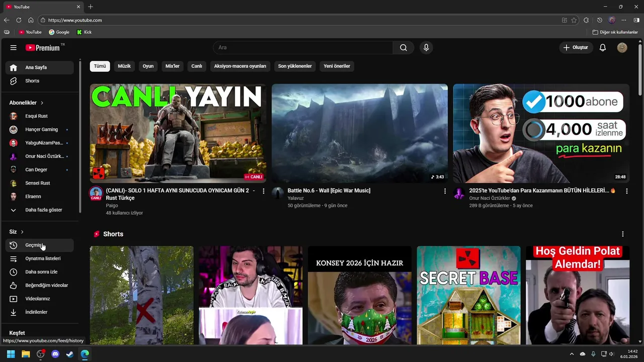This screenshot has width=644, height=362.
Task: Expand the Siz section chevron
Action: 22,232
